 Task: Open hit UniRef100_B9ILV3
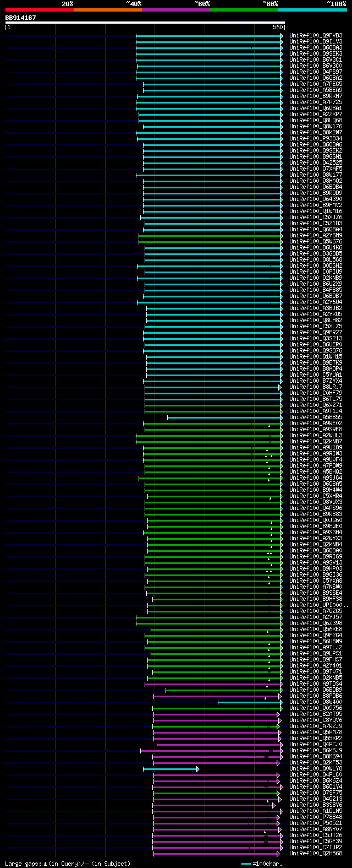coord(316,42)
